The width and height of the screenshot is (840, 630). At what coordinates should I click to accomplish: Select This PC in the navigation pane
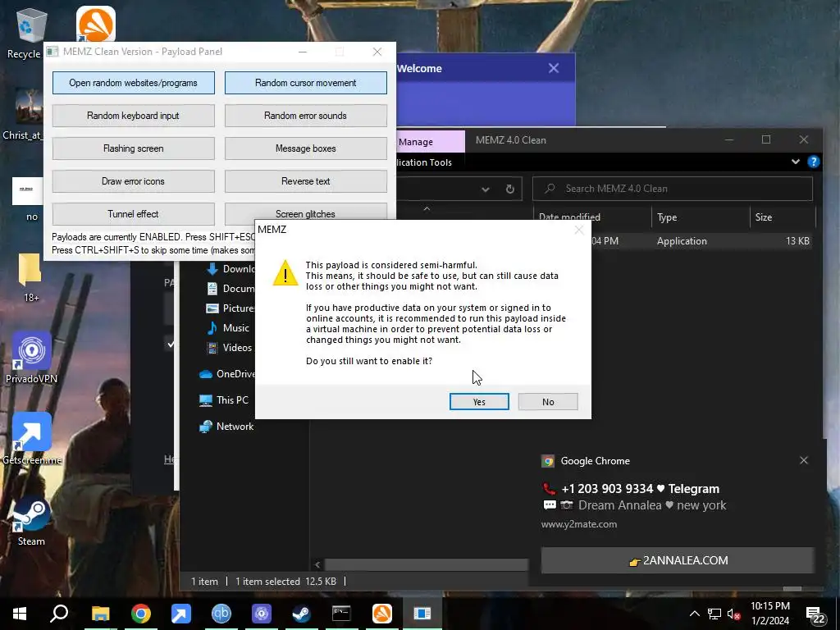pos(223,400)
